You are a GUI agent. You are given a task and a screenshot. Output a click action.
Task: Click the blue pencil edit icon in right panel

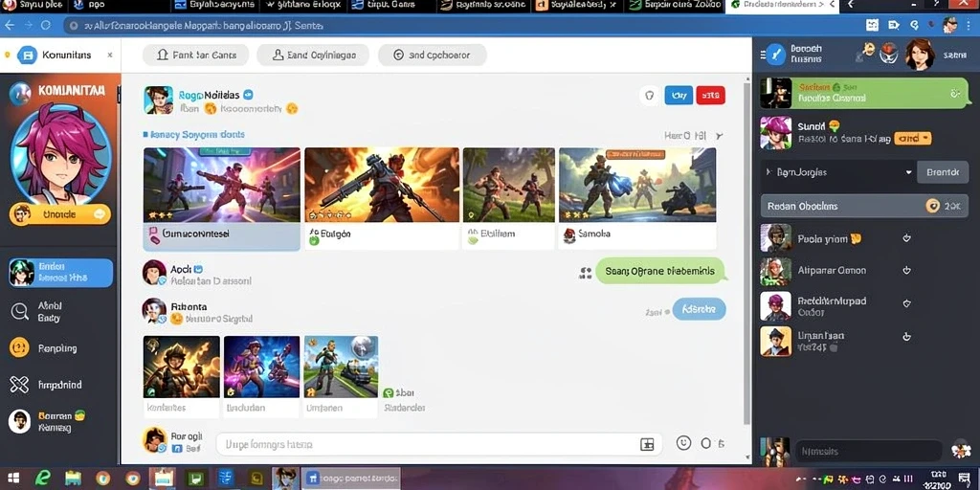point(775,55)
